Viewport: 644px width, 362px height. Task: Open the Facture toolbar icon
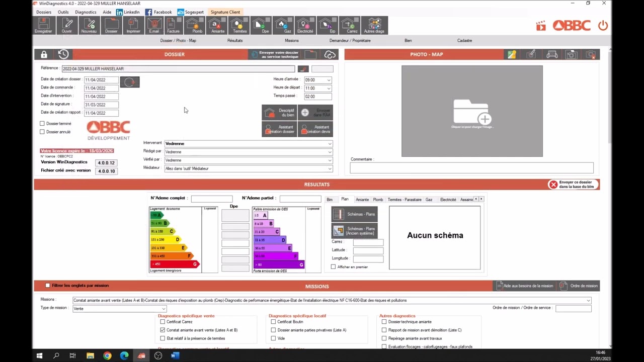[x=173, y=25]
